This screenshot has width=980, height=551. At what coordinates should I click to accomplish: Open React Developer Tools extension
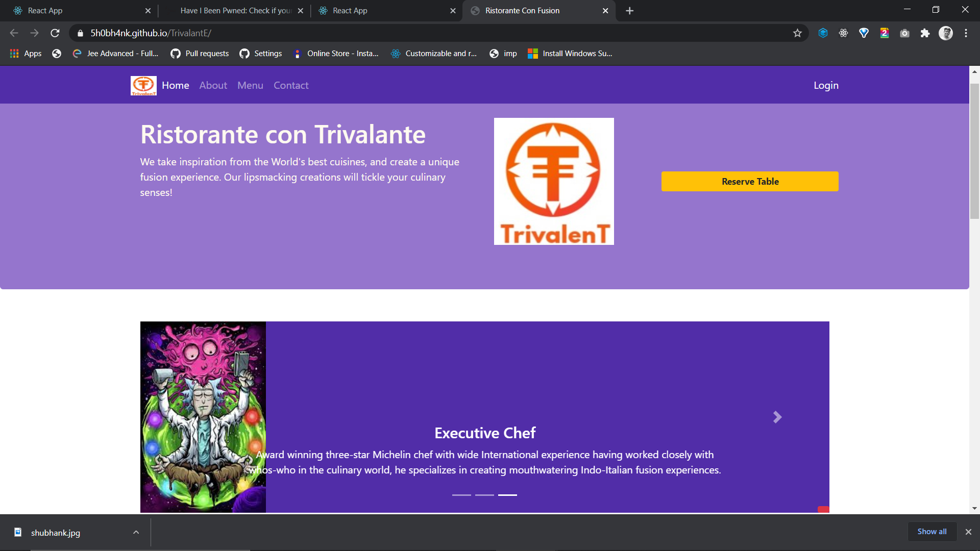(x=843, y=33)
